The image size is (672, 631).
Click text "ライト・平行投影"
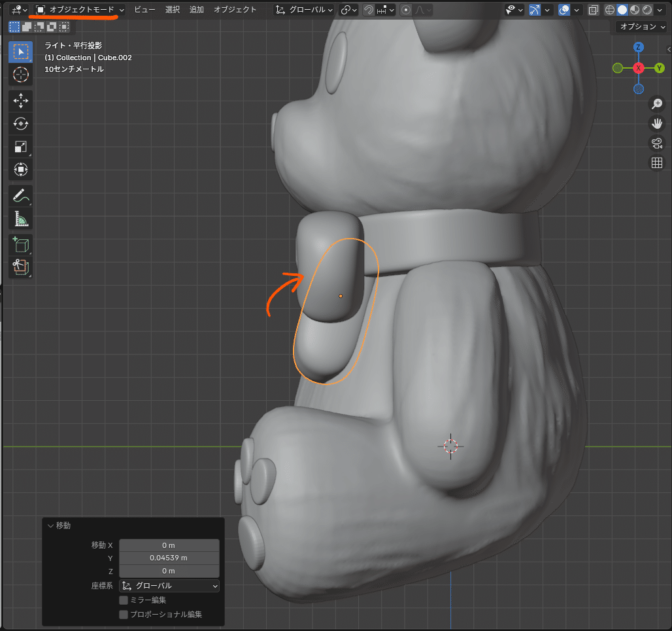73,45
